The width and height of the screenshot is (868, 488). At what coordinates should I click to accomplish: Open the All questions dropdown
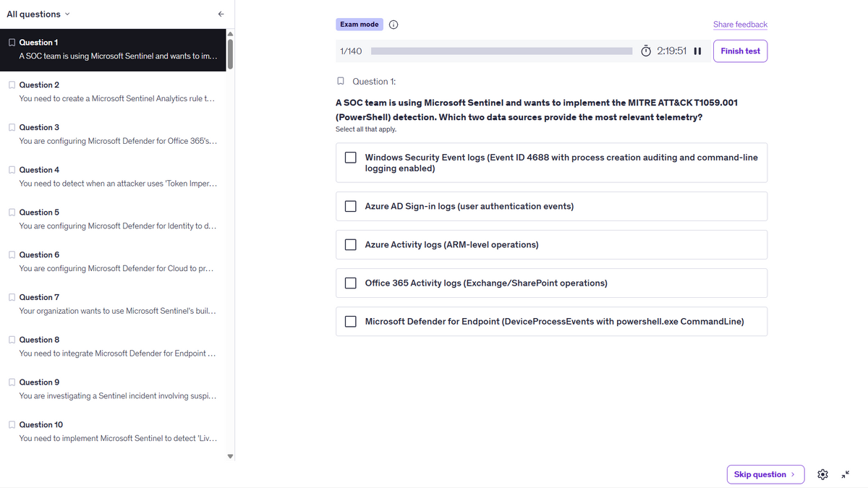coord(38,14)
